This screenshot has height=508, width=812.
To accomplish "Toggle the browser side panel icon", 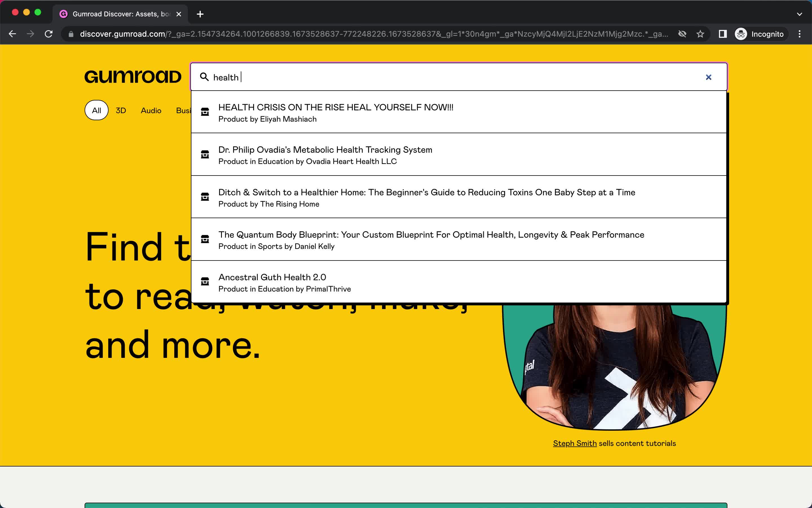I will 723,34.
